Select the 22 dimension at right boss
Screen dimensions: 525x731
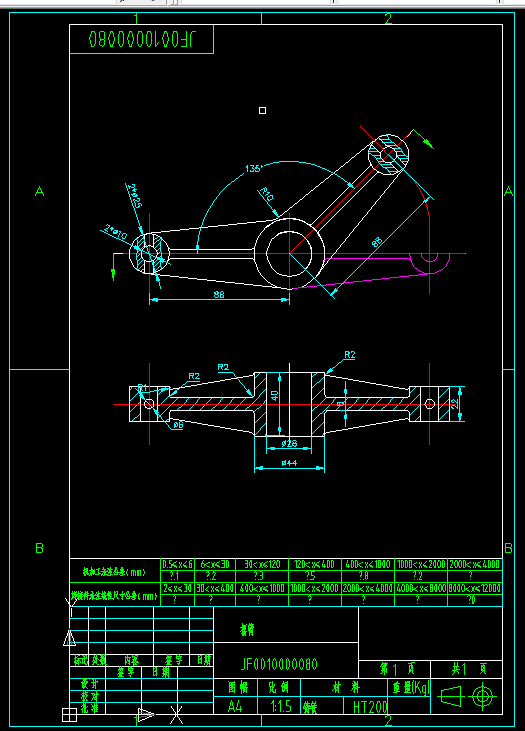click(455, 404)
